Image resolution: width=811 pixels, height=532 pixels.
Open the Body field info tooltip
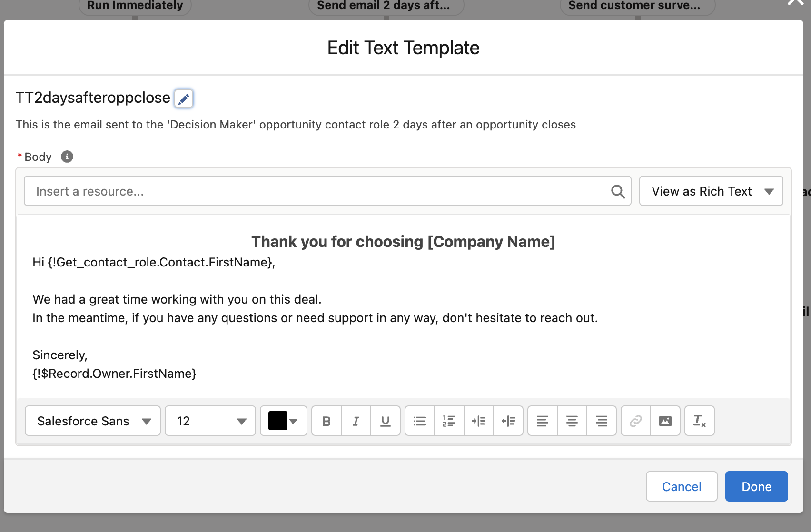pos(67,157)
